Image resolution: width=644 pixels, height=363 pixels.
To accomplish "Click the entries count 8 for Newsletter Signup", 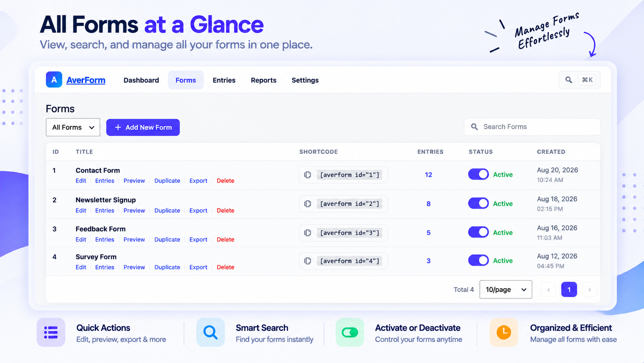I will tap(428, 204).
